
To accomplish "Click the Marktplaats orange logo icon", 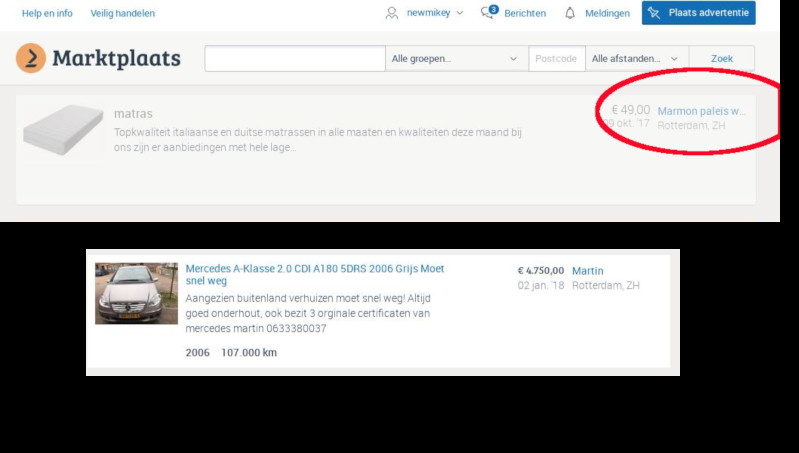I will coord(31,58).
